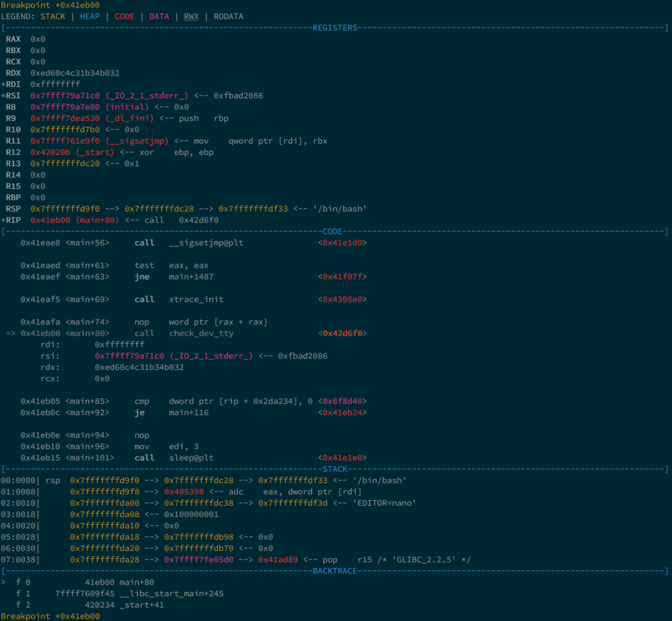Click the check_dev_tty function name

[x=201, y=333]
